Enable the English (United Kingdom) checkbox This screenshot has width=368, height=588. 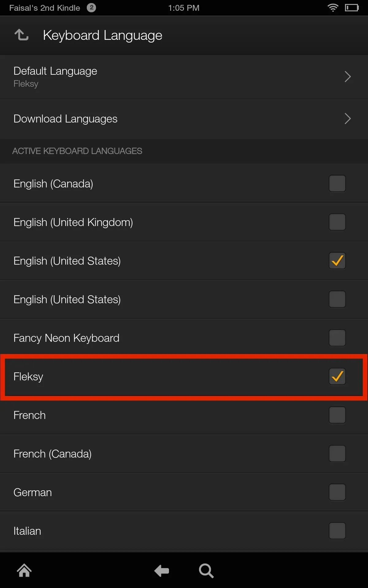(x=337, y=222)
